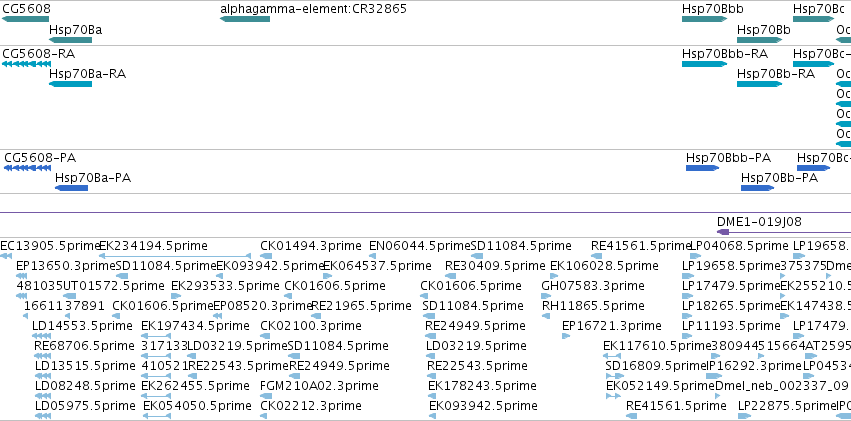The width and height of the screenshot is (851, 421).
Task: Click the CK01494.3prime label
Action: tap(310, 246)
